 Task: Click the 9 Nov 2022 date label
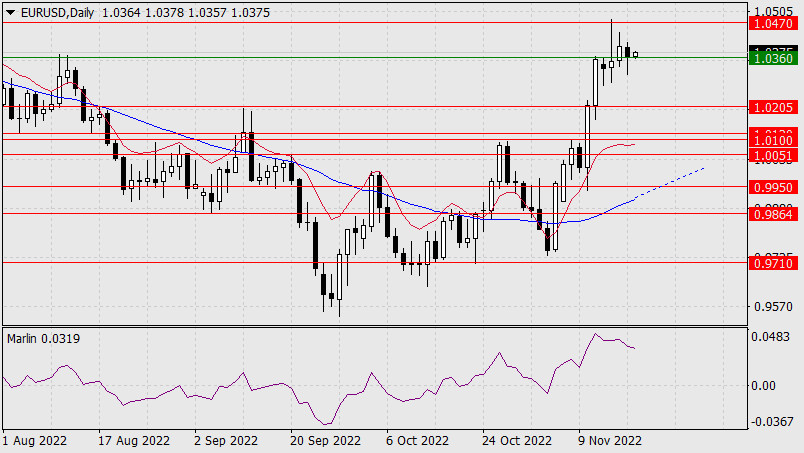pyautogui.click(x=610, y=441)
